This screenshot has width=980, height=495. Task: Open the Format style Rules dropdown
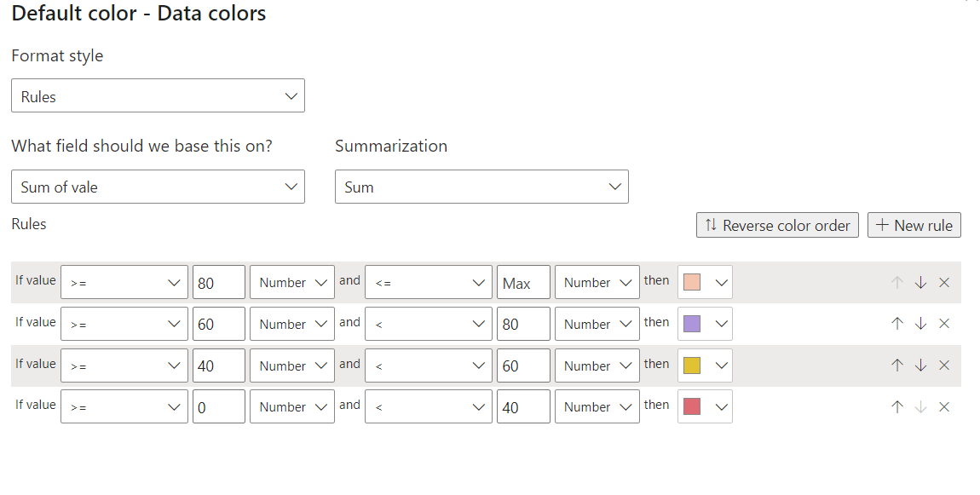coord(159,95)
